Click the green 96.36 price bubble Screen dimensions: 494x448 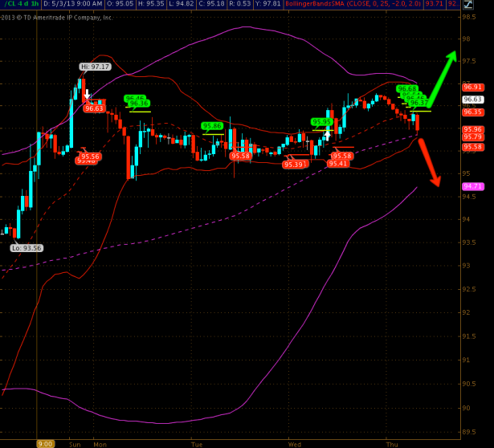139,104
